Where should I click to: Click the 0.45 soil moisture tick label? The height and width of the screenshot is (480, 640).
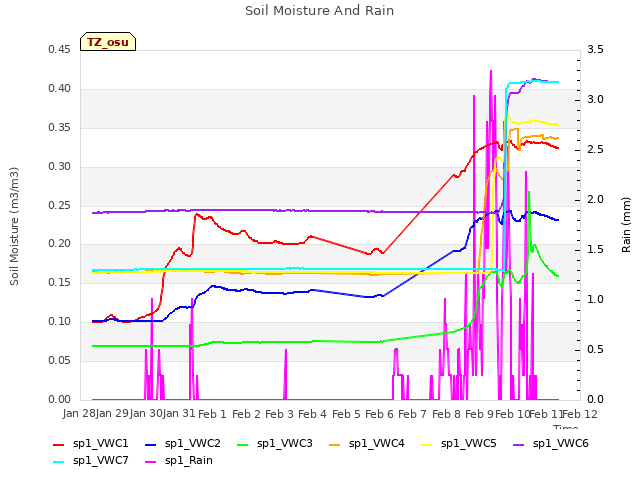(59, 49)
